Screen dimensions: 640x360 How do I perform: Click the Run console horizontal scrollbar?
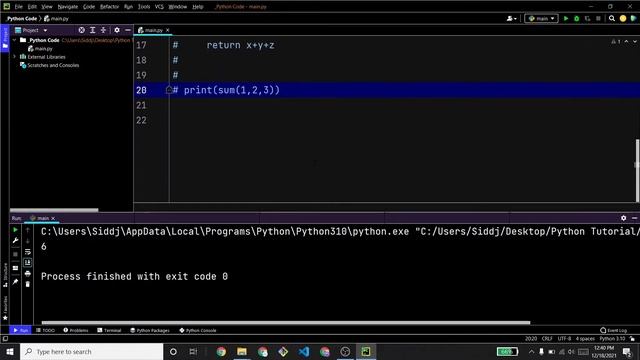pos(286,323)
